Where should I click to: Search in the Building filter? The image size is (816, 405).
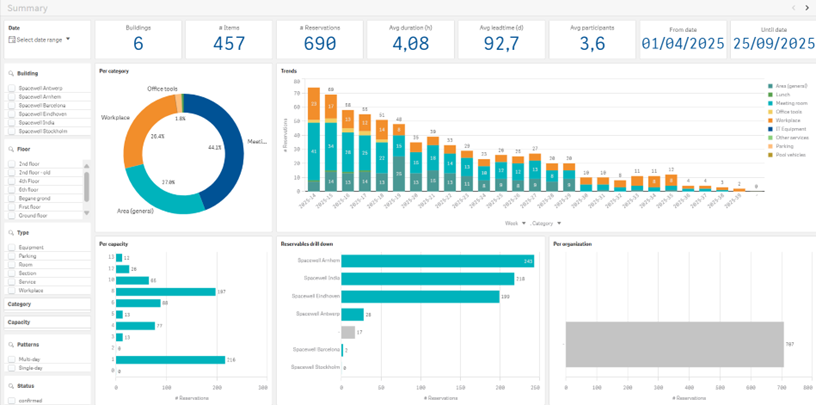(x=11, y=74)
